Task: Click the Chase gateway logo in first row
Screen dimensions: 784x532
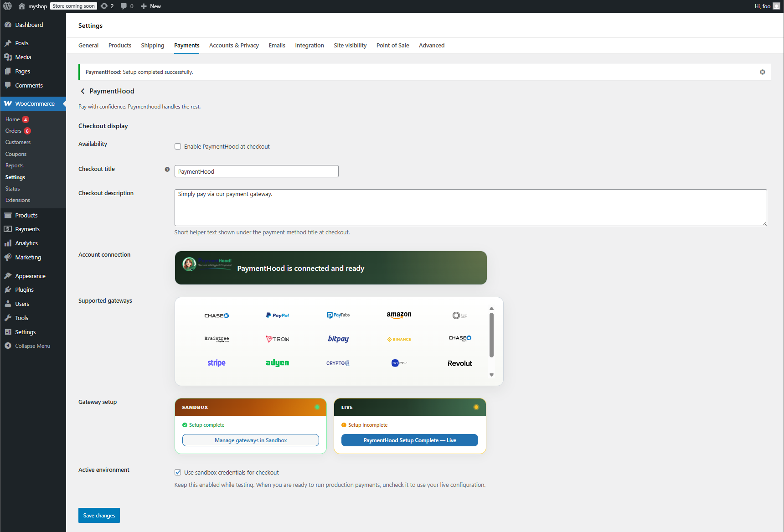Action: click(217, 315)
